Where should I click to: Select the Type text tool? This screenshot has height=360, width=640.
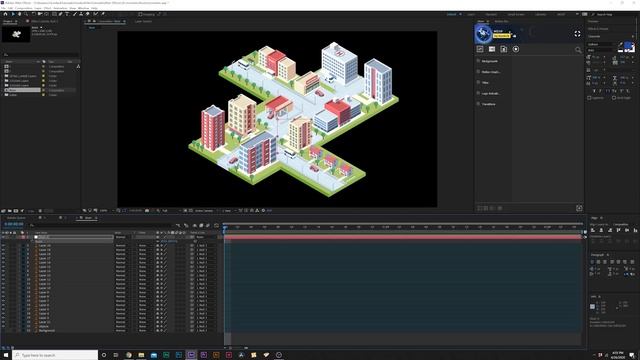click(67, 14)
